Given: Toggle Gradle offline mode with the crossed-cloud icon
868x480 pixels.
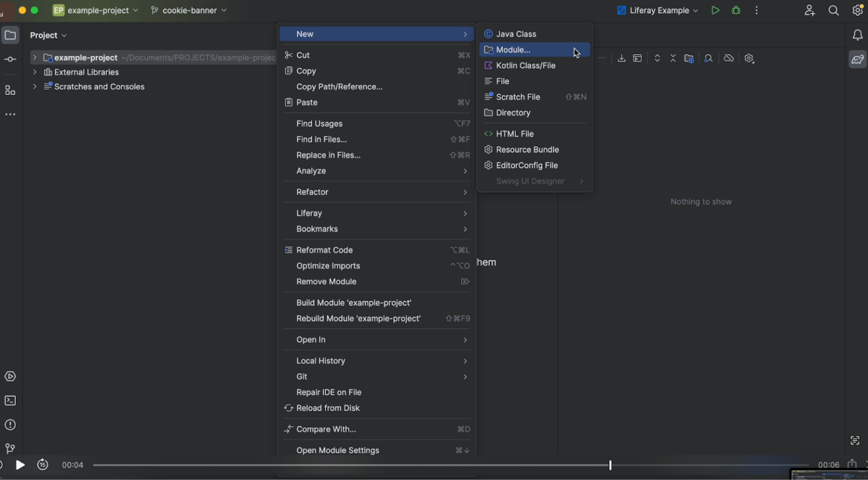Looking at the screenshot, I should [728, 58].
